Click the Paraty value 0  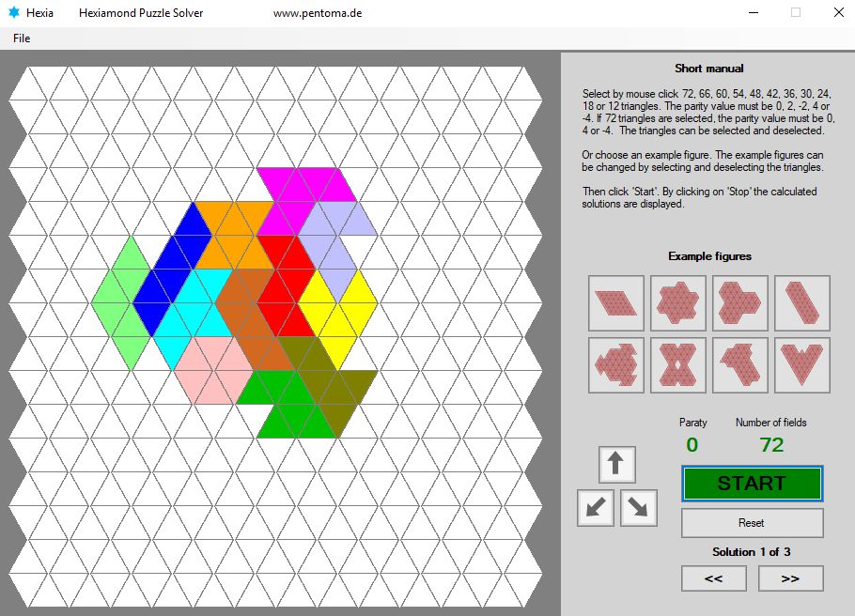[692, 445]
